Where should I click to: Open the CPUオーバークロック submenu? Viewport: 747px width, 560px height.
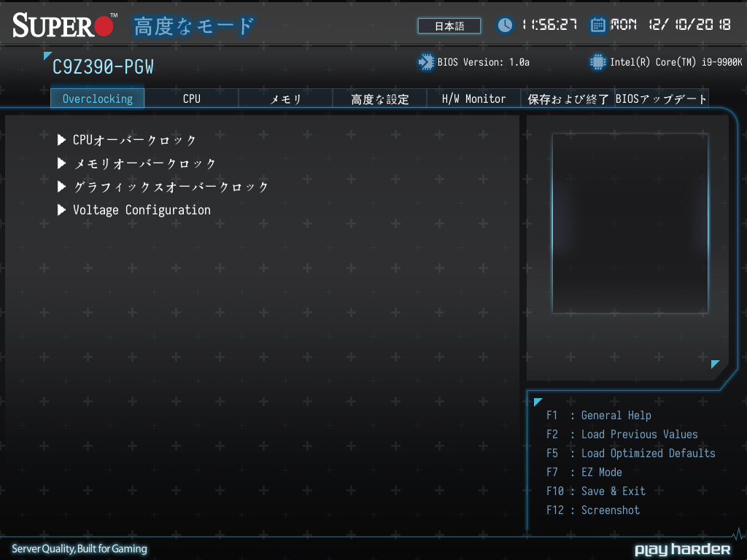point(134,140)
